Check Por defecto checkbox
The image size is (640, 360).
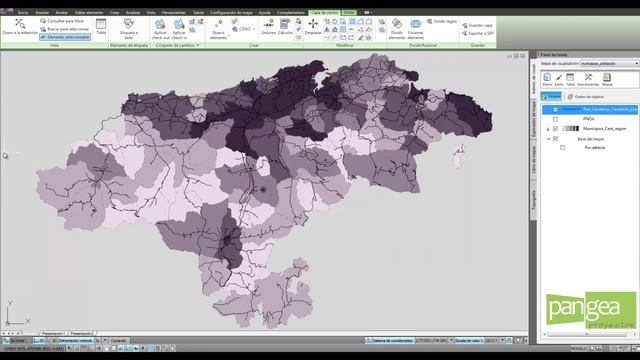click(562, 148)
